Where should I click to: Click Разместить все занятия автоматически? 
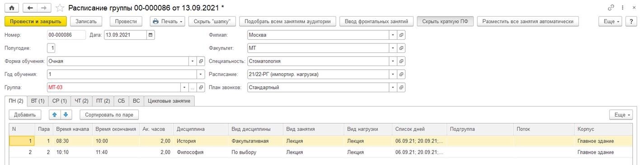click(528, 21)
